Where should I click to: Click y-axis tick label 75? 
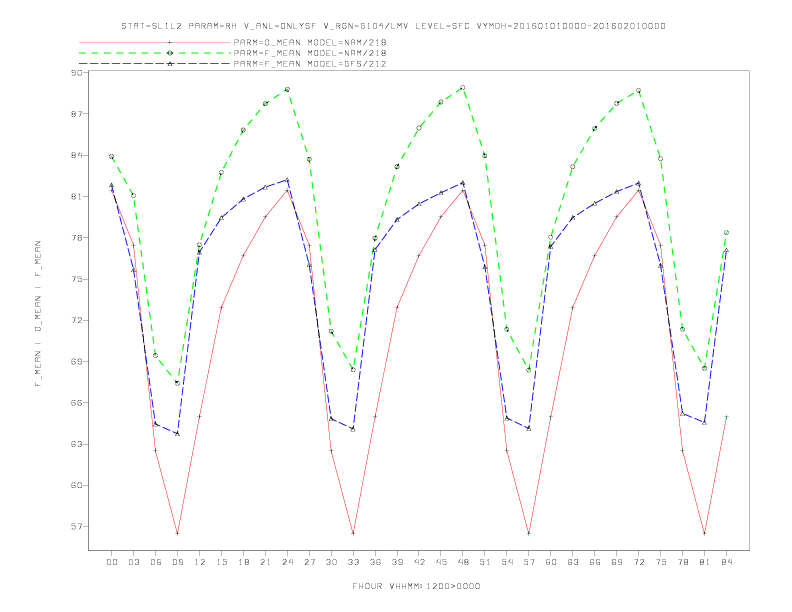coord(76,279)
